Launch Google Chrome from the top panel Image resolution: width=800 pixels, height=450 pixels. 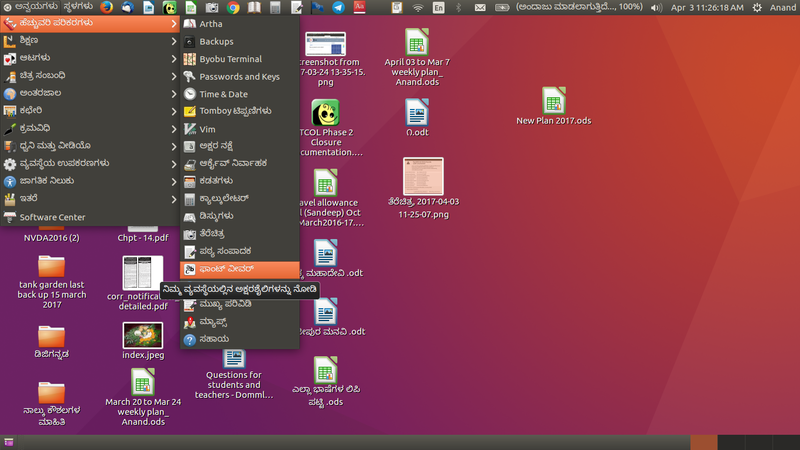233,7
